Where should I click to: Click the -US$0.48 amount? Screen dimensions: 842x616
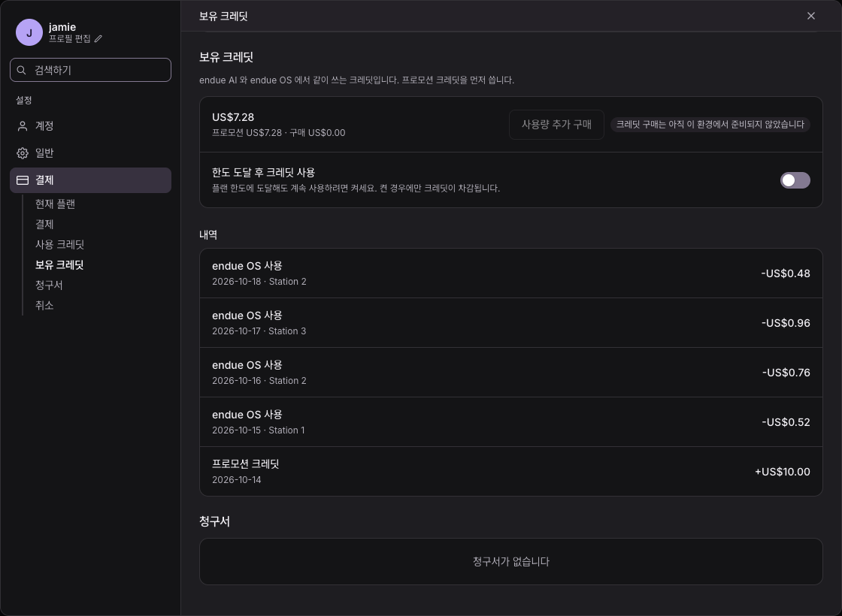pyautogui.click(x=785, y=273)
